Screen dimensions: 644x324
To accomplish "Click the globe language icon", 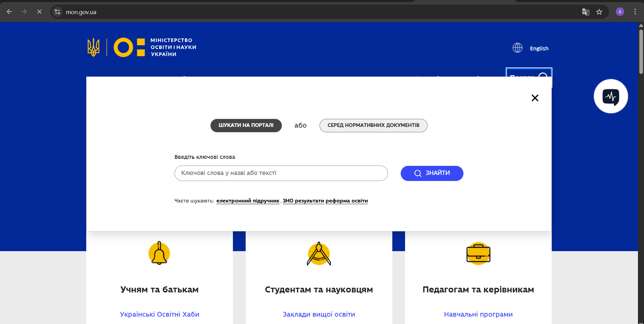I will (x=517, y=48).
